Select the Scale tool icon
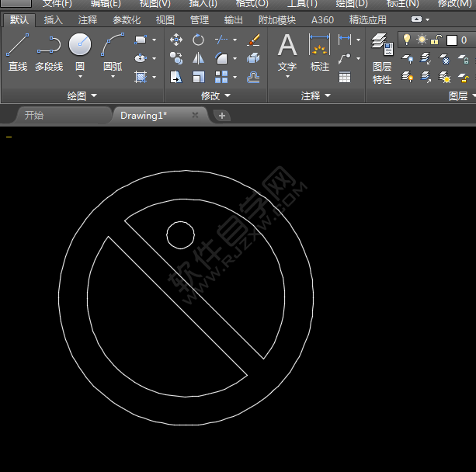Image resolution: width=476 pixels, height=472 pixels. [198, 77]
